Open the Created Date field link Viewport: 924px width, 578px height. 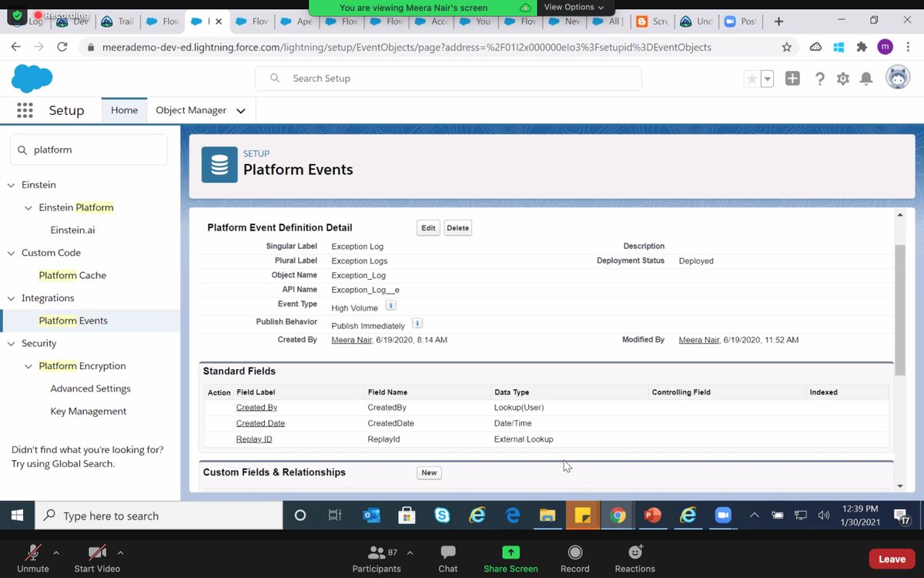(260, 423)
